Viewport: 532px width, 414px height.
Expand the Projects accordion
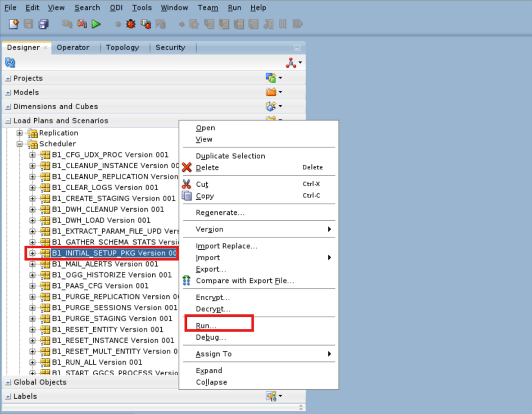coord(8,78)
